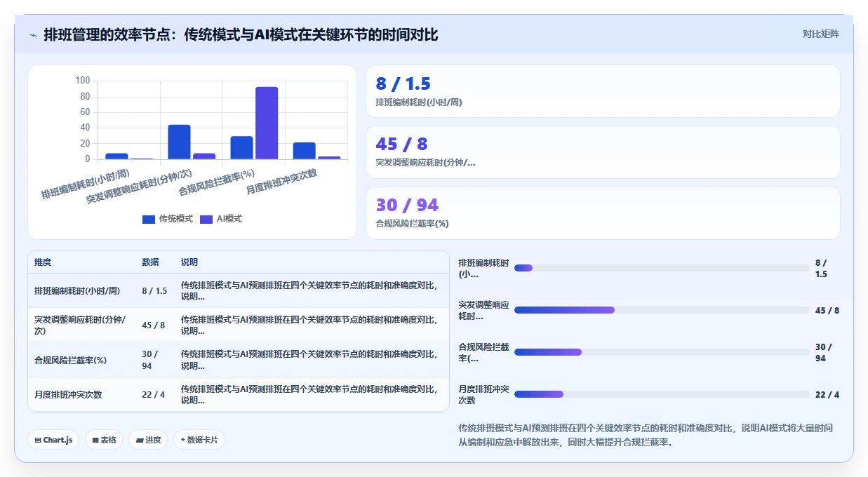This screenshot has width=868, height=477.
Task: Click the 传统模式 bar for 月度排班冲突次数
Action: point(304,151)
